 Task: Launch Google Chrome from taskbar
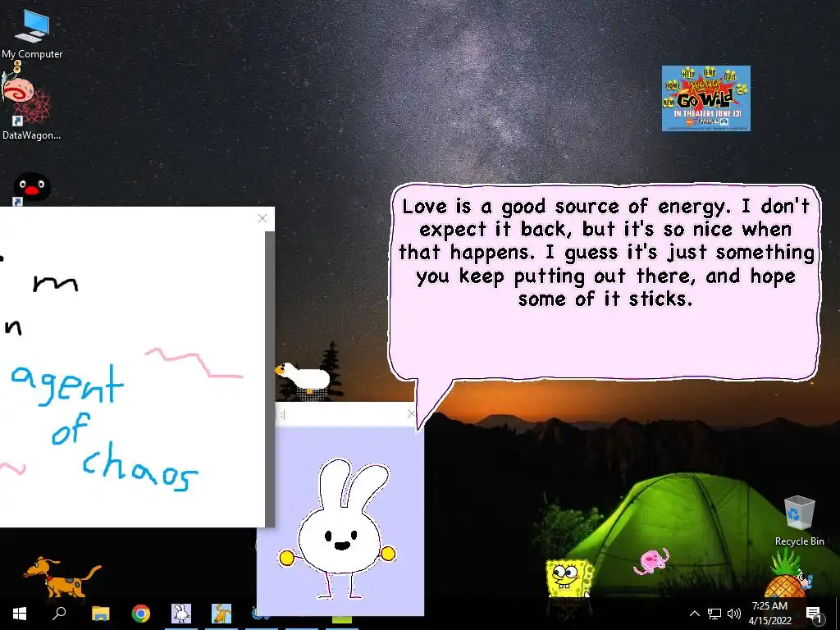pos(141,614)
